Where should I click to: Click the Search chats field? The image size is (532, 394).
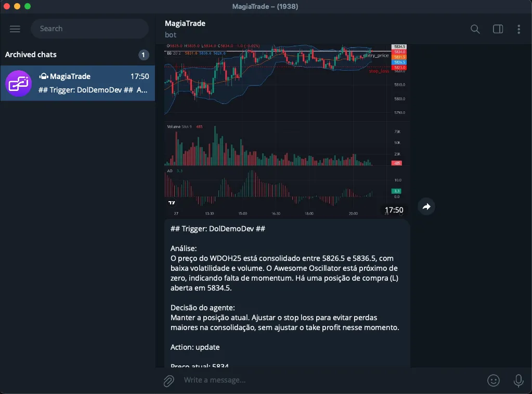point(89,29)
